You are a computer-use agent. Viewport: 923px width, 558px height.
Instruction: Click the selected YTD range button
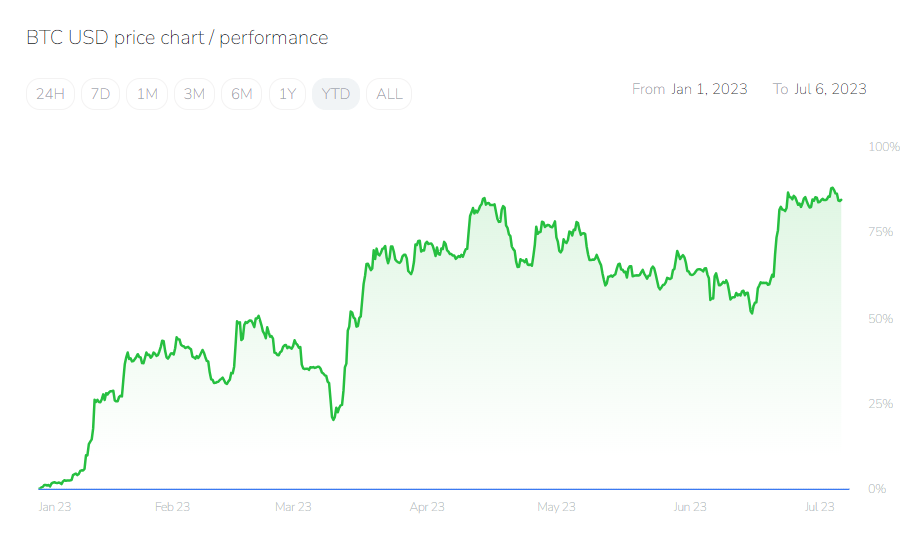click(x=336, y=94)
